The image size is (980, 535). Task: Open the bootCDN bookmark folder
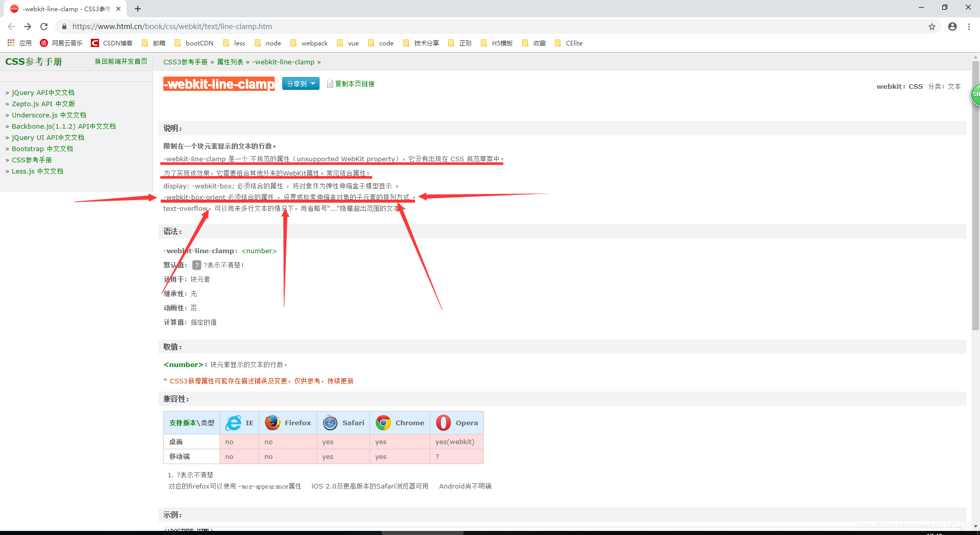[194, 43]
